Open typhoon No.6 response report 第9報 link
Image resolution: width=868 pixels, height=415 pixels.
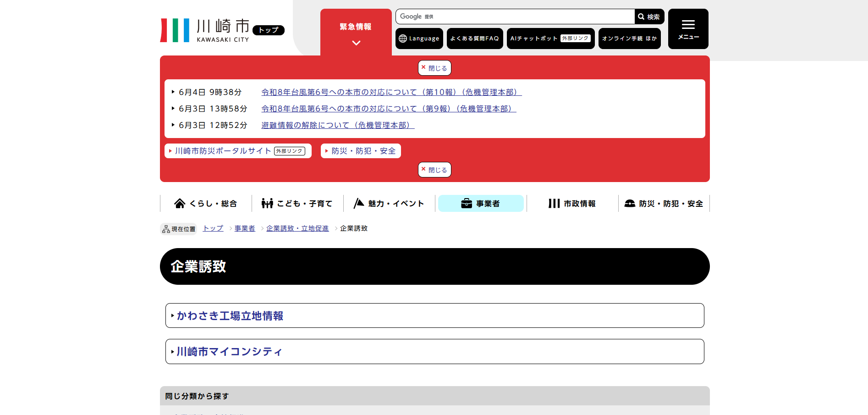pos(389,109)
